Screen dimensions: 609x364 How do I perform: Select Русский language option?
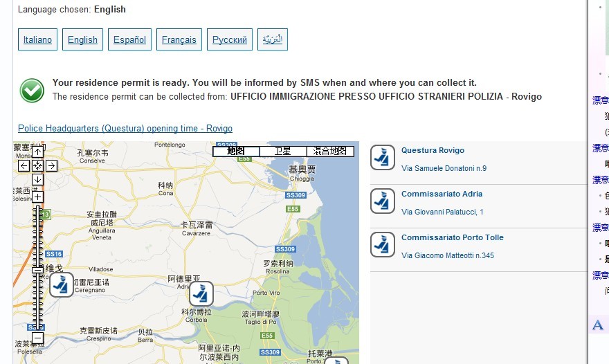[230, 39]
